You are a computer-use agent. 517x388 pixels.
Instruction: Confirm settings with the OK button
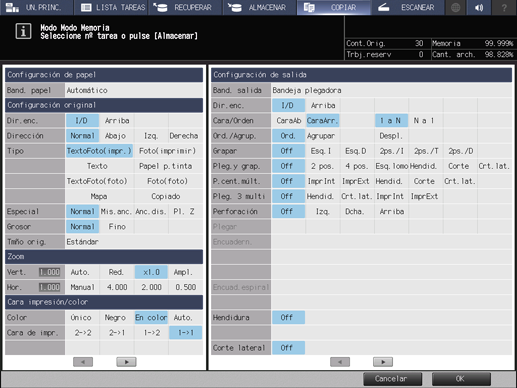pos(461,379)
